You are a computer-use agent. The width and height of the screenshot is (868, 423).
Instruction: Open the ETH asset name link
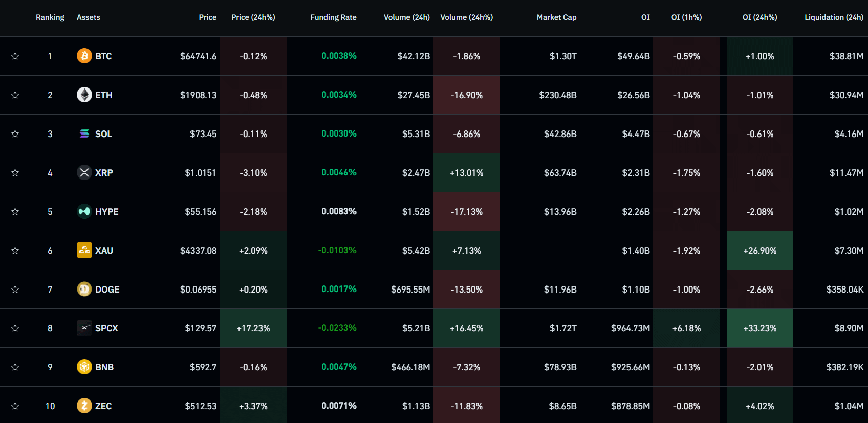[104, 95]
